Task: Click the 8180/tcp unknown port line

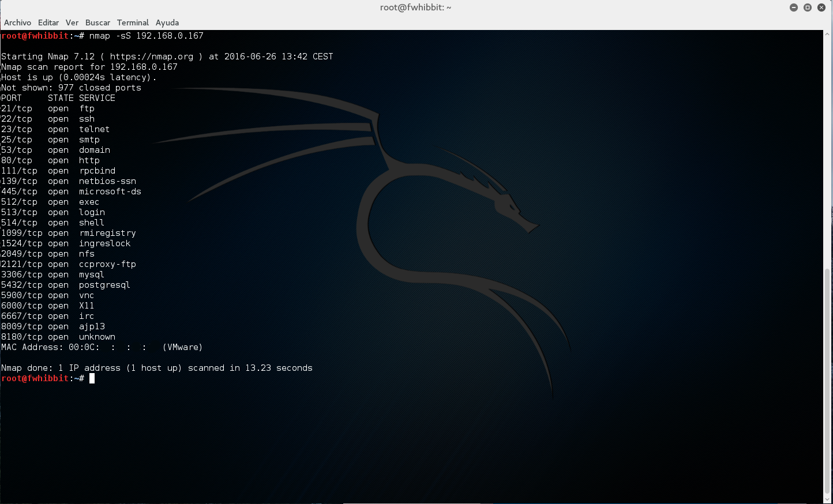Action: (58, 337)
